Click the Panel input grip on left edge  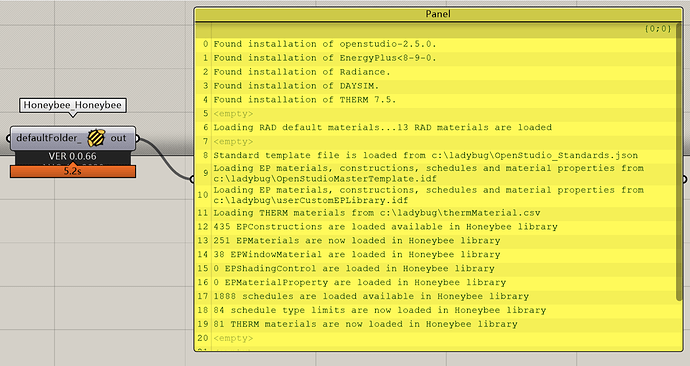coord(192,179)
